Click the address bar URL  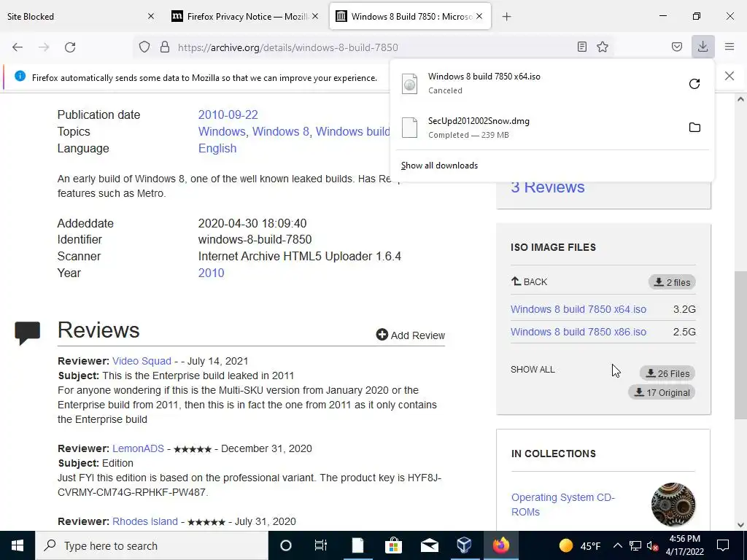287,47
